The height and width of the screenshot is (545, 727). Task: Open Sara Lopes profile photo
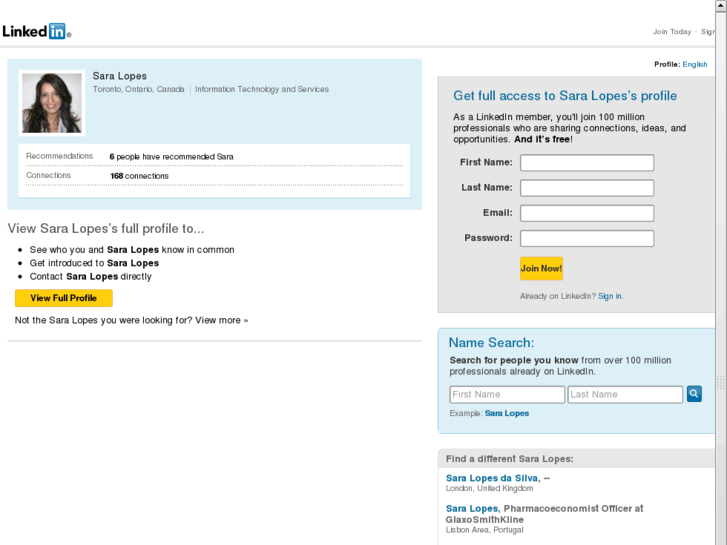[x=51, y=102]
